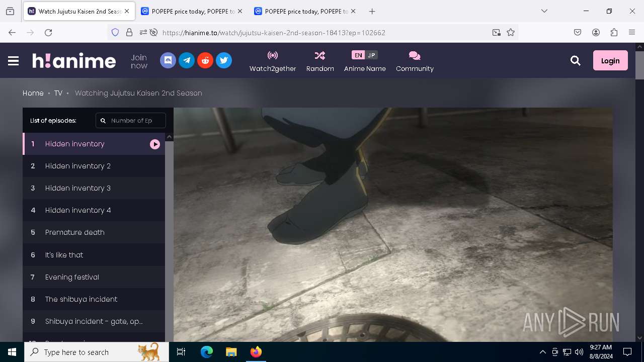Select episode 2 Hidden inventory 2
The height and width of the screenshot is (362, 644).
pos(94,166)
